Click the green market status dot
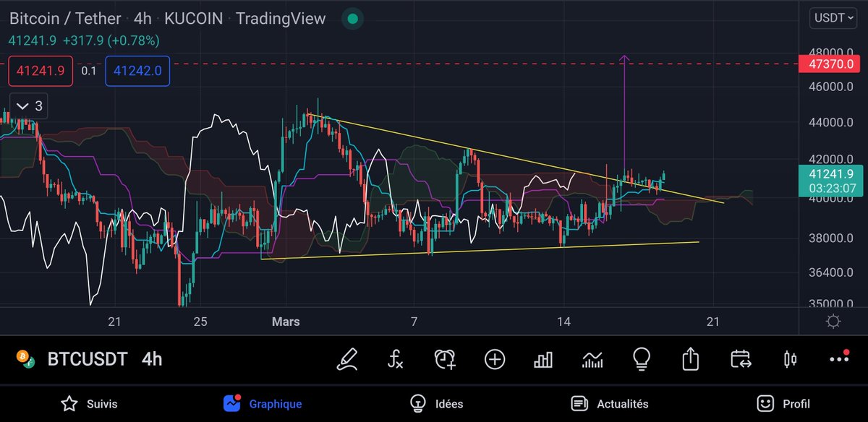The width and height of the screenshot is (868, 422). point(352,19)
